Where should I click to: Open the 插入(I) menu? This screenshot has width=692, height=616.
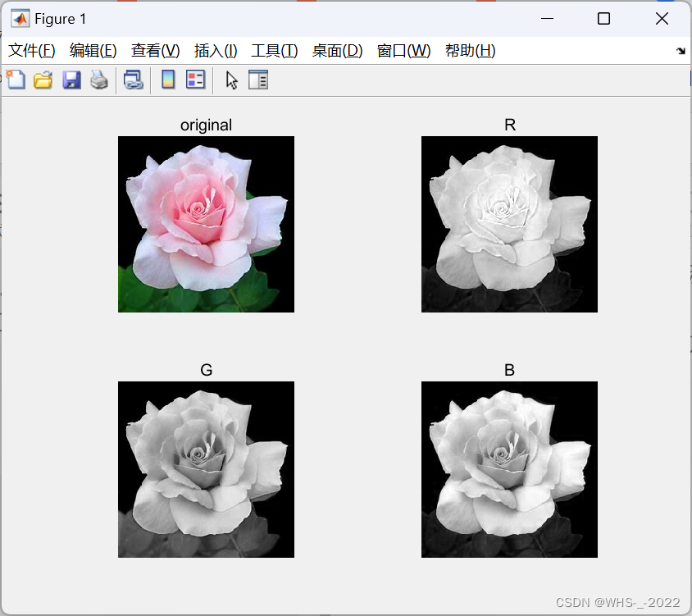pos(216,51)
